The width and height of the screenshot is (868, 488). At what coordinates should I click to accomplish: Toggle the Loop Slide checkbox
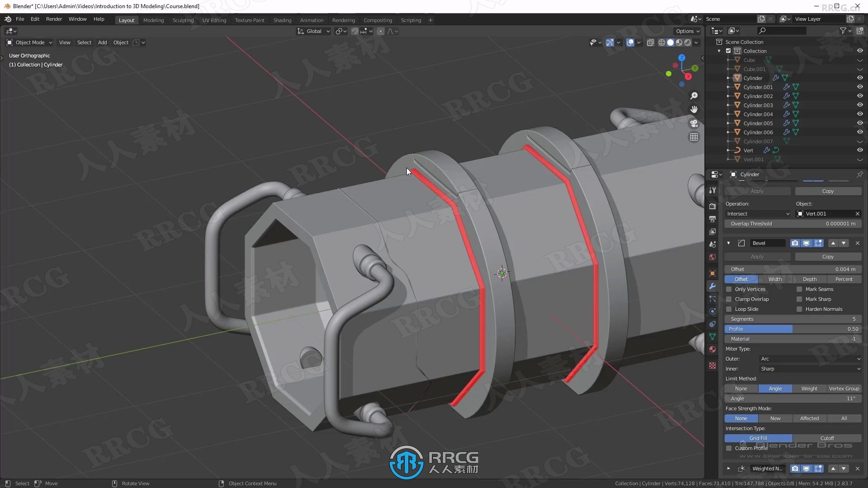(728, 309)
